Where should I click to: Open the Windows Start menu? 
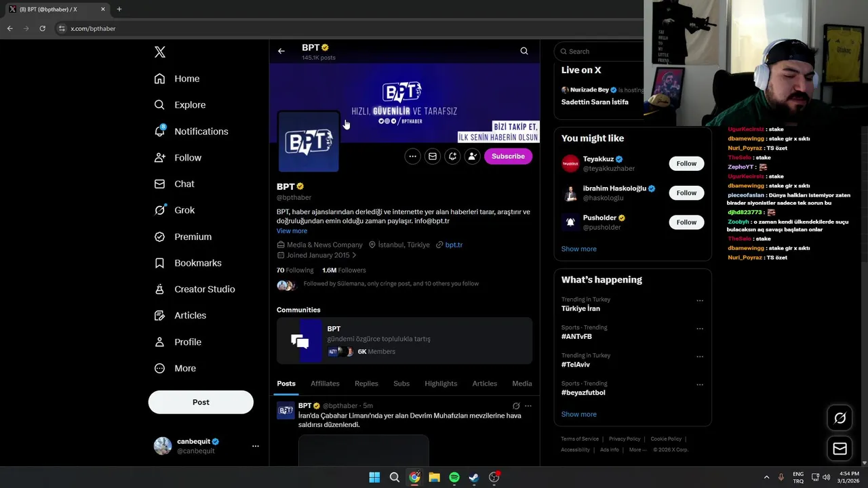pos(374,477)
